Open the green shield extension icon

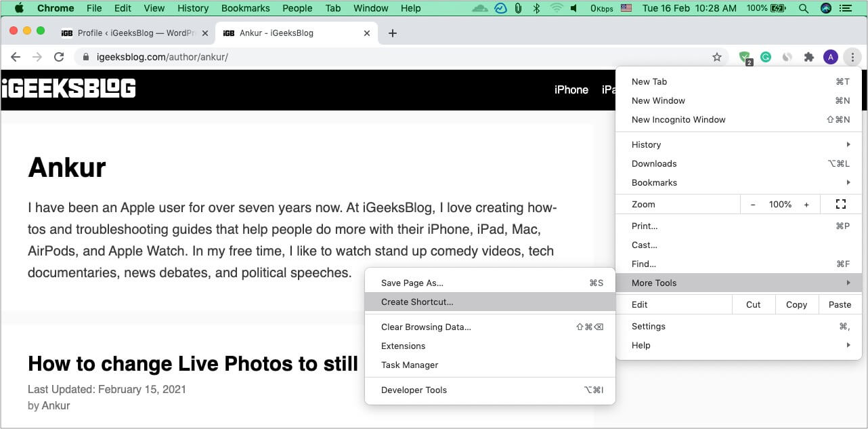[x=745, y=58]
